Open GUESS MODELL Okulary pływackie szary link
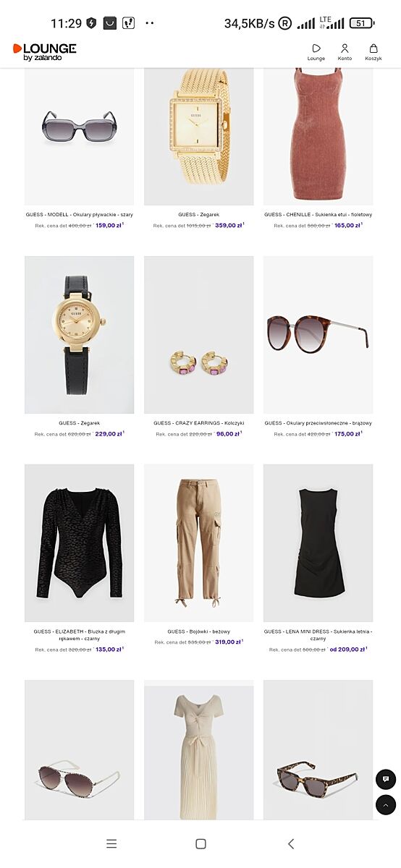The width and height of the screenshot is (401, 868). (80, 215)
